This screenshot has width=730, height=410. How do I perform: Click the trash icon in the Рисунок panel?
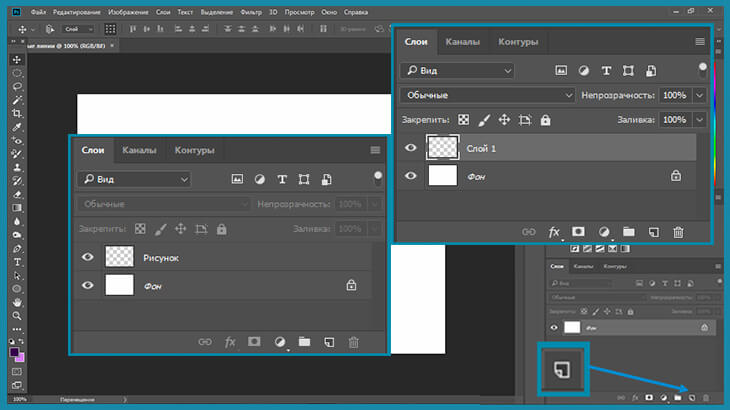pos(354,342)
